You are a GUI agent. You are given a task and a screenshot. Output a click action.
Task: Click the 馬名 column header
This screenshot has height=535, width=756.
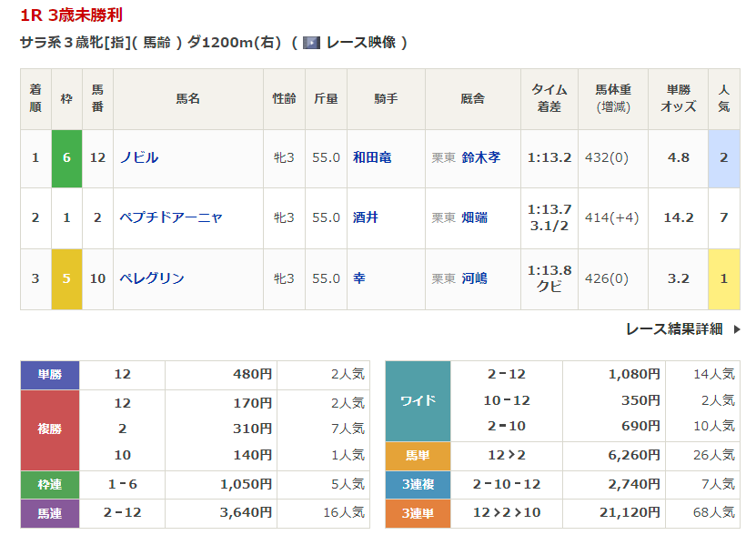187,98
